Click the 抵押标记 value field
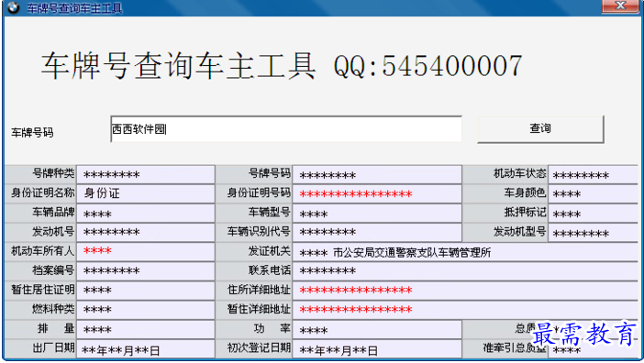Image resolution: width=644 pixels, height=363 pixels. 593,214
